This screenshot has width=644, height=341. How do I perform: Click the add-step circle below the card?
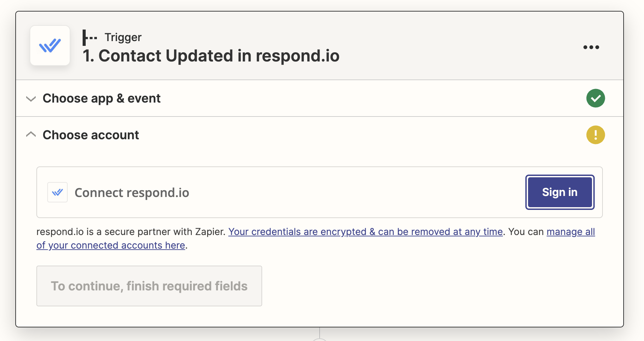click(320, 339)
